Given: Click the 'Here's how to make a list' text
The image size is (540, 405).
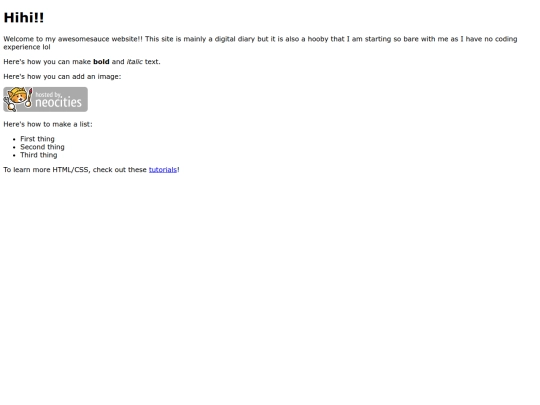Looking at the screenshot, I should tap(48, 124).
